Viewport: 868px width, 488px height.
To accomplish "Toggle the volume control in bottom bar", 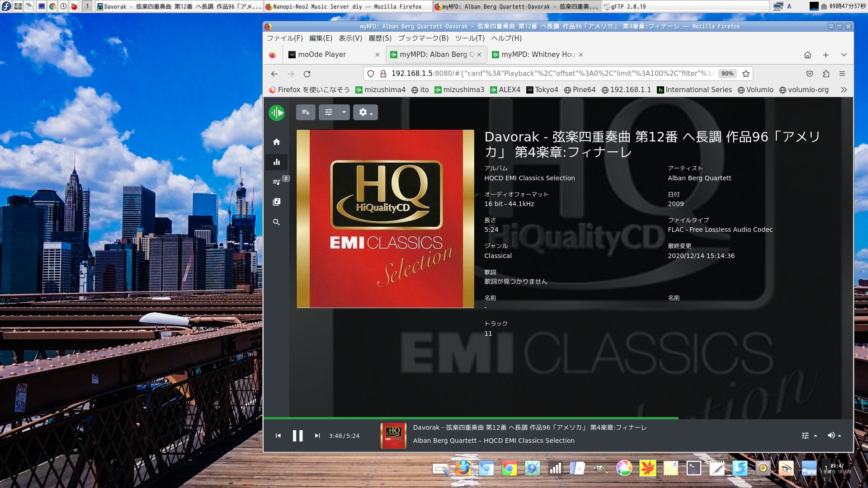I will (832, 435).
